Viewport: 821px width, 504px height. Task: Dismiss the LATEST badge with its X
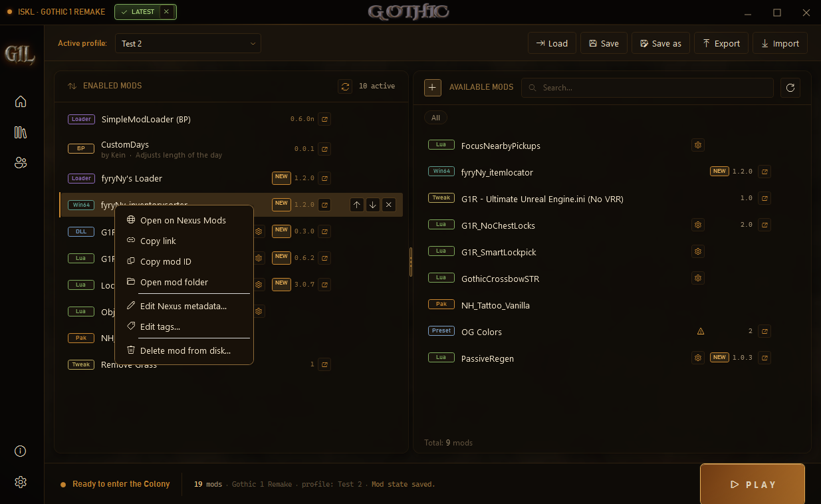166,11
